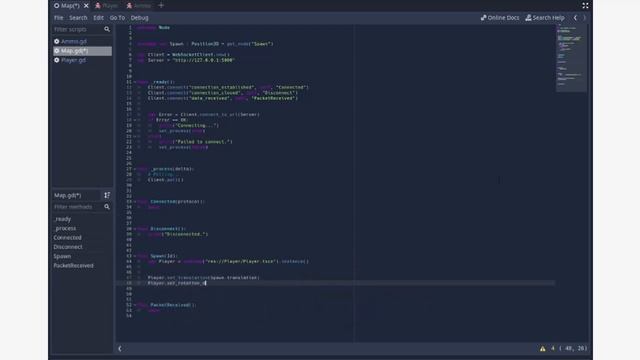Toggle alphabetical sorting of methods
The image size is (640, 360).
107,195
